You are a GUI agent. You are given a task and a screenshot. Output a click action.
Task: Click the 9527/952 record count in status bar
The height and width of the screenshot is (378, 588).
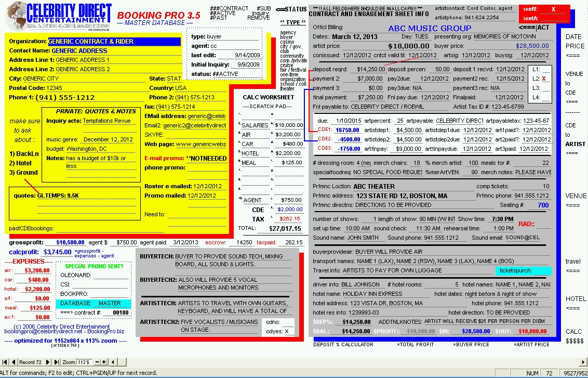click(573, 373)
